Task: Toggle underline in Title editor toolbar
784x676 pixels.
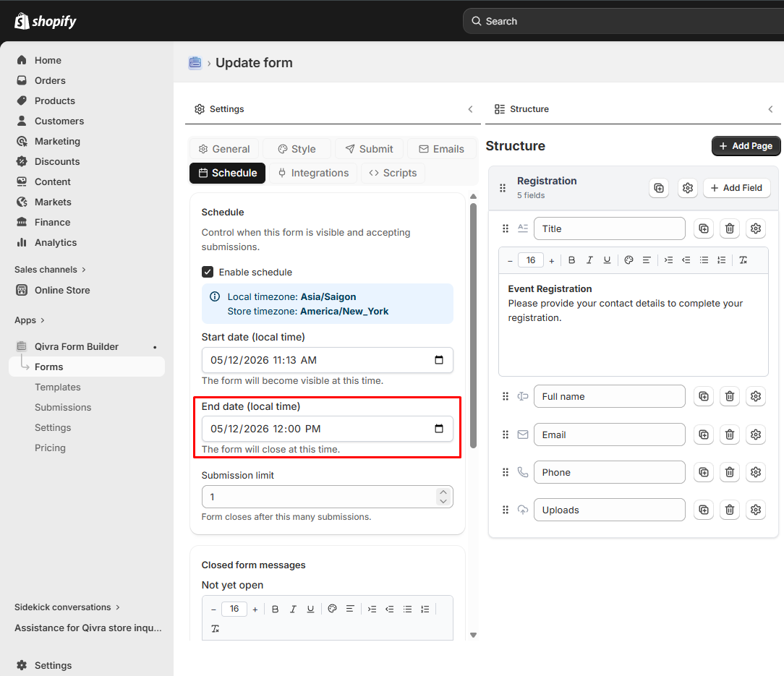Action: point(607,260)
